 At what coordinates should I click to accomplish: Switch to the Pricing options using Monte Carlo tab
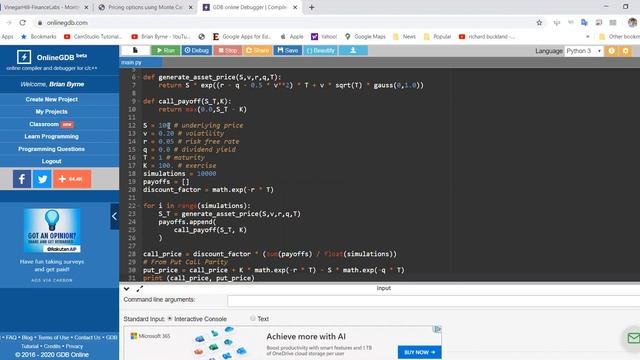click(x=145, y=7)
